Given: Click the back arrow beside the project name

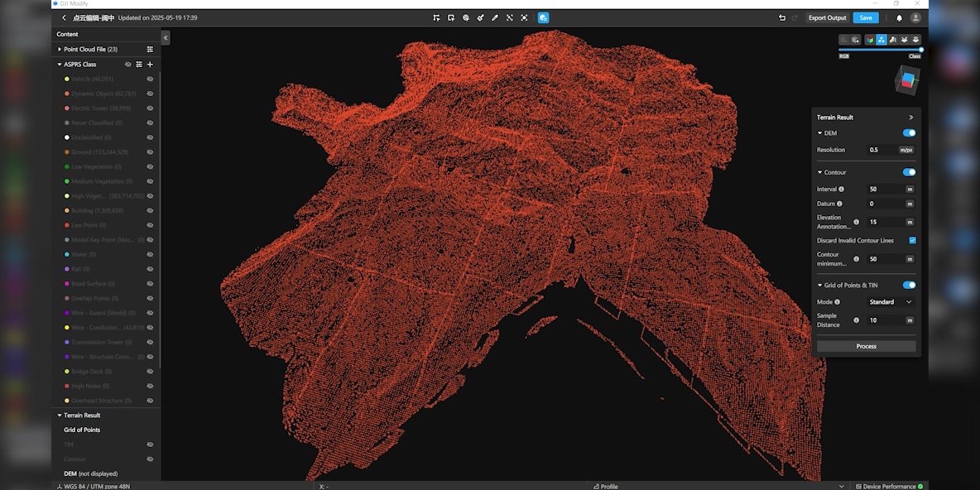Looking at the screenshot, I should (x=65, y=17).
